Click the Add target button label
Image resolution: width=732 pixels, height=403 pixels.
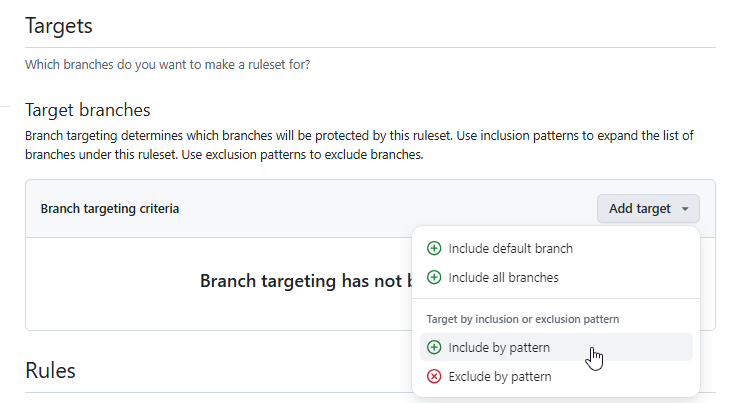640,208
